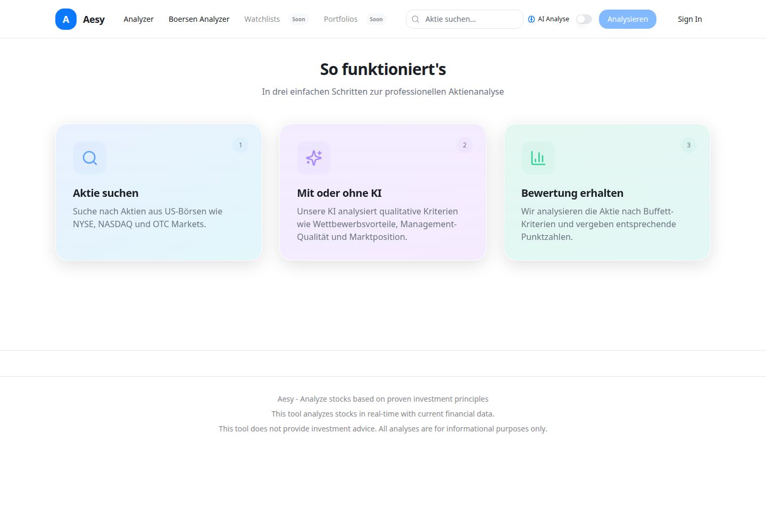This screenshot has height=532, width=766.
Task: Click the step 3 number badge
Action: point(689,145)
